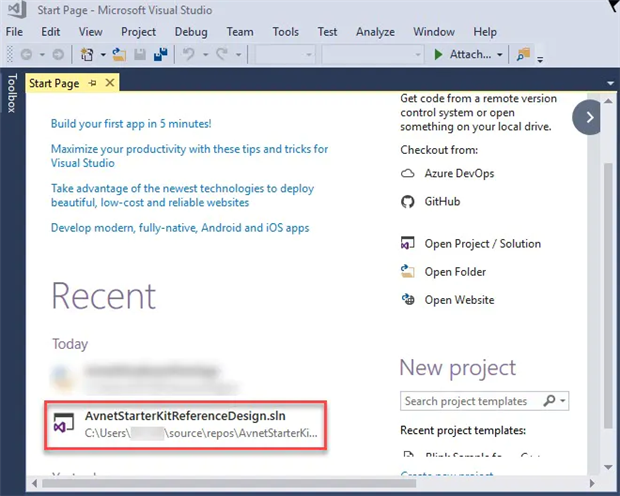Image resolution: width=620 pixels, height=496 pixels.
Task: Click the Open File toolbar icon
Action: tap(119, 55)
